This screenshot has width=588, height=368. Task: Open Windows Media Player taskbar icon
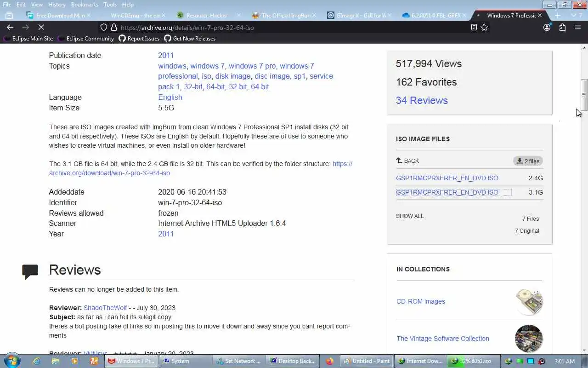[x=75, y=361]
